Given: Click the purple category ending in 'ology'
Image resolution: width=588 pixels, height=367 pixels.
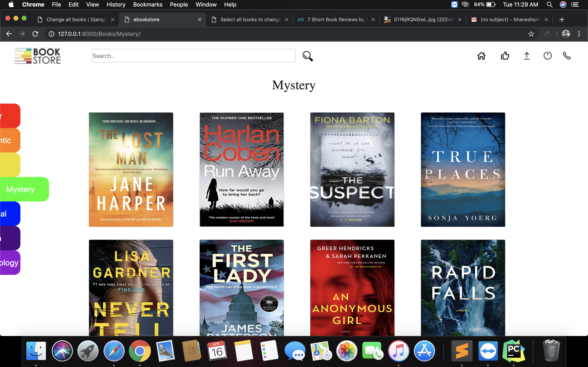Looking at the screenshot, I should [10, 263].
